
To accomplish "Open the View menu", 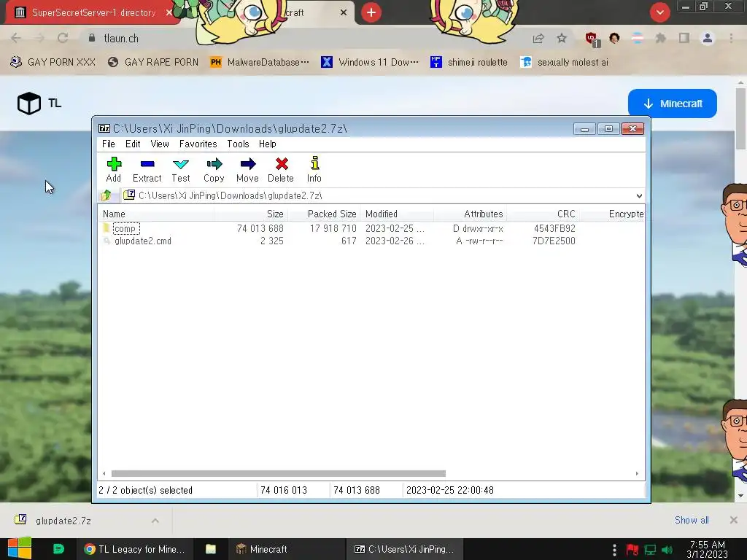I will tap(160, 144).
